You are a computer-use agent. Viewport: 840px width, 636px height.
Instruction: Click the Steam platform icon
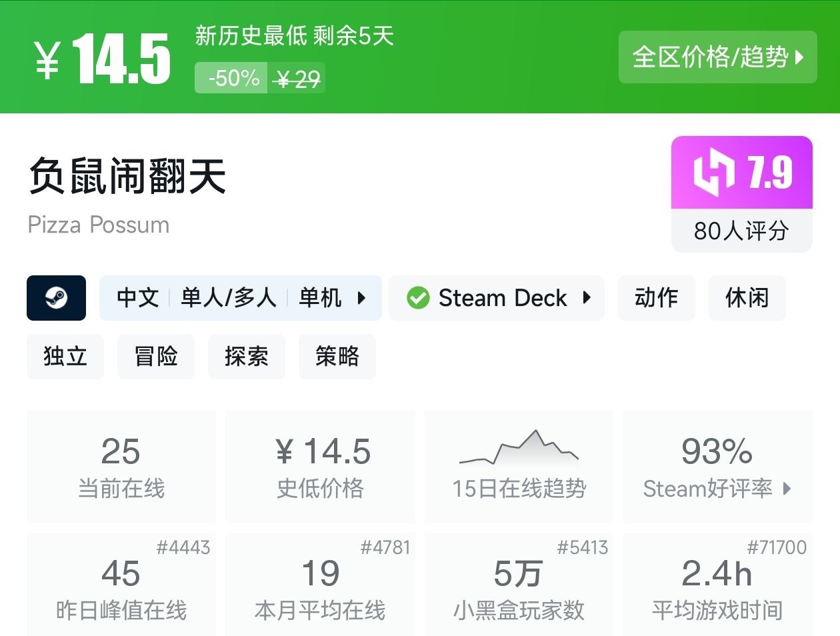tap(56, 298)
